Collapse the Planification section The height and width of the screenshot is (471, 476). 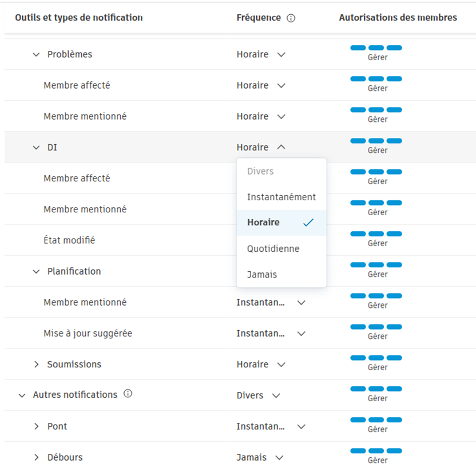(x=37, y=271)
